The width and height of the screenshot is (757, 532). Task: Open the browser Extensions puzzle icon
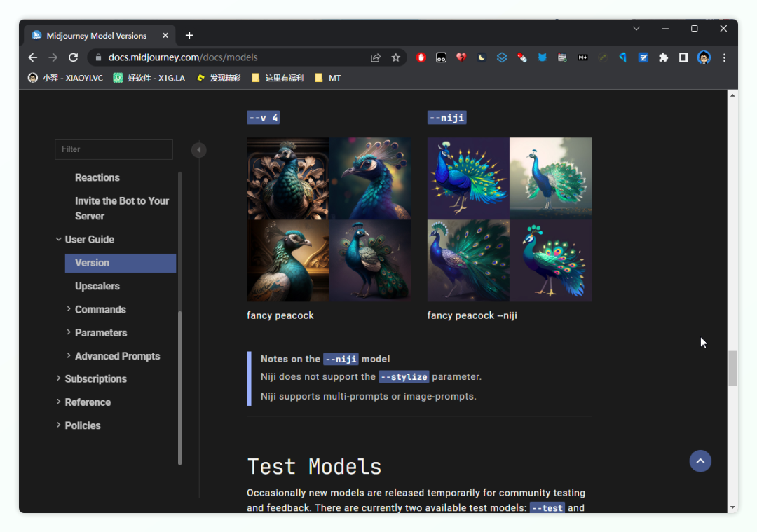663,57
